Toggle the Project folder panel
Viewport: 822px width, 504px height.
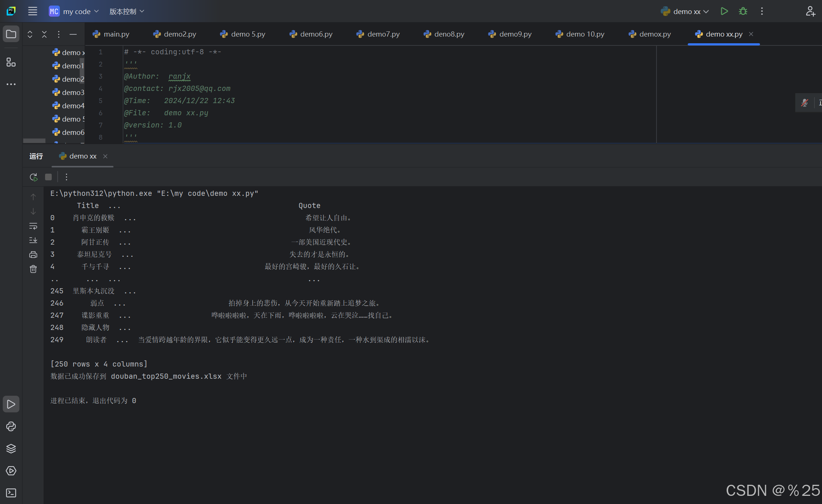11,34
